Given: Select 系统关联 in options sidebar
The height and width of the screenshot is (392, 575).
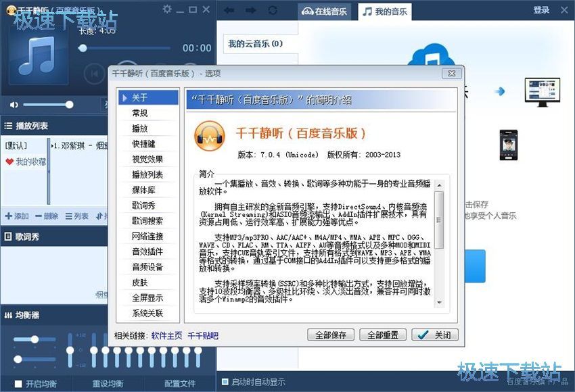Looking at the screenshot, I should 149,313.
